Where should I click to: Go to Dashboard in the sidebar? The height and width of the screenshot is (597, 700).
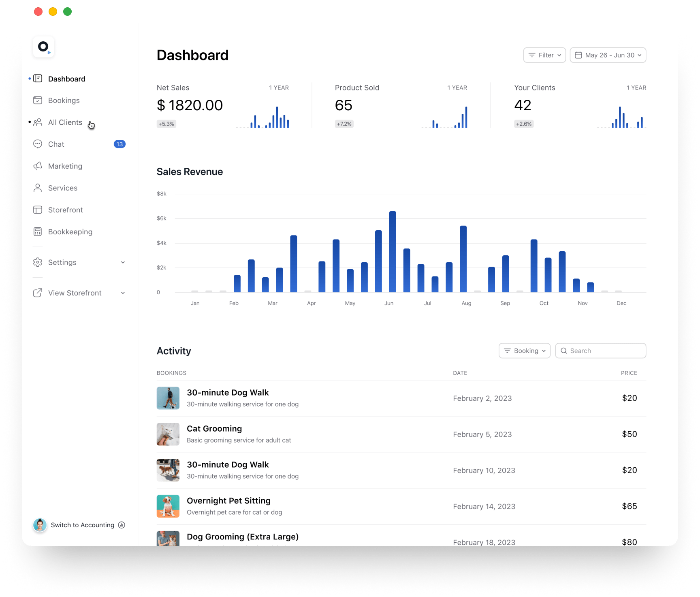click(x=67, y=79)
